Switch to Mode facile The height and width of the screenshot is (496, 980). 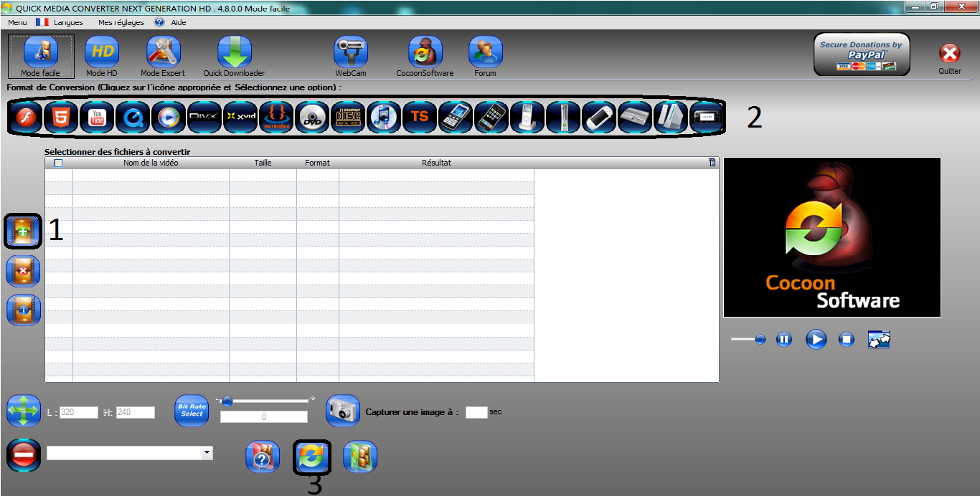41,56
